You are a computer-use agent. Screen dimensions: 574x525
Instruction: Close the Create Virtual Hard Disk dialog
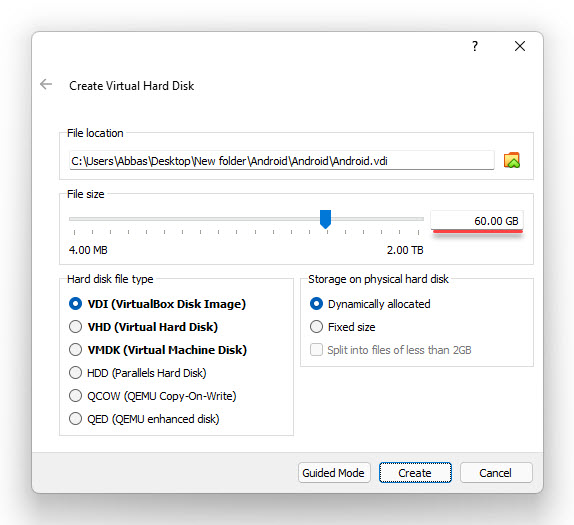click(520, 46)
